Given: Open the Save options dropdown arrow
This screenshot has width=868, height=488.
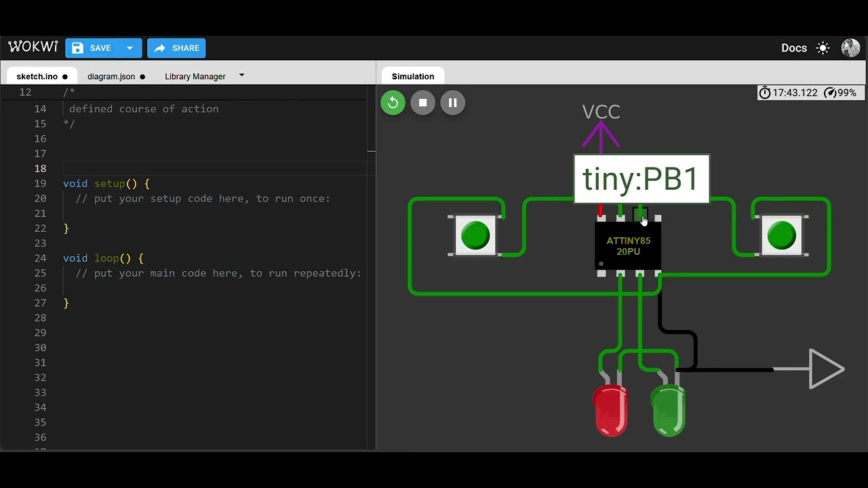Looking at the screenshot, I should click(x=130, y=48).
